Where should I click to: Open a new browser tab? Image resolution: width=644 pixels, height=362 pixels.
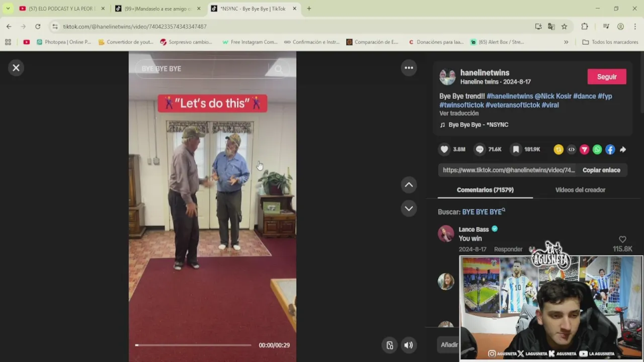pos(309,9)
